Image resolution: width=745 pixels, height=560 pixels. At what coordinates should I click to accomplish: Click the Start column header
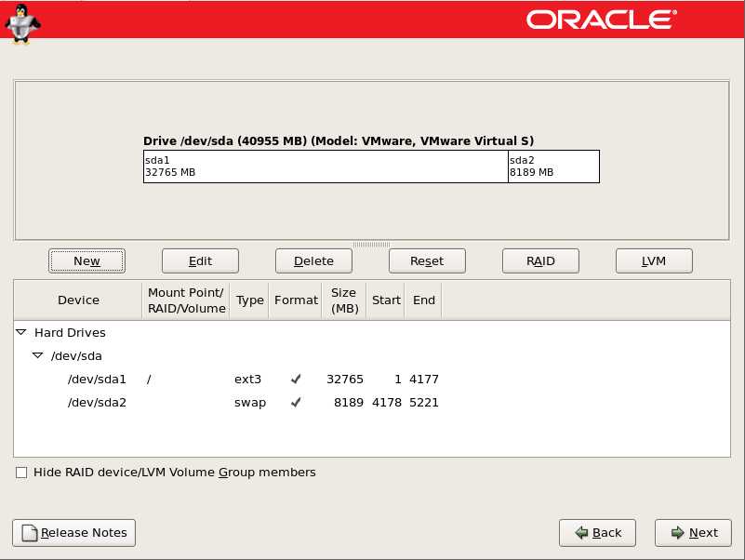tap(386, 300)
